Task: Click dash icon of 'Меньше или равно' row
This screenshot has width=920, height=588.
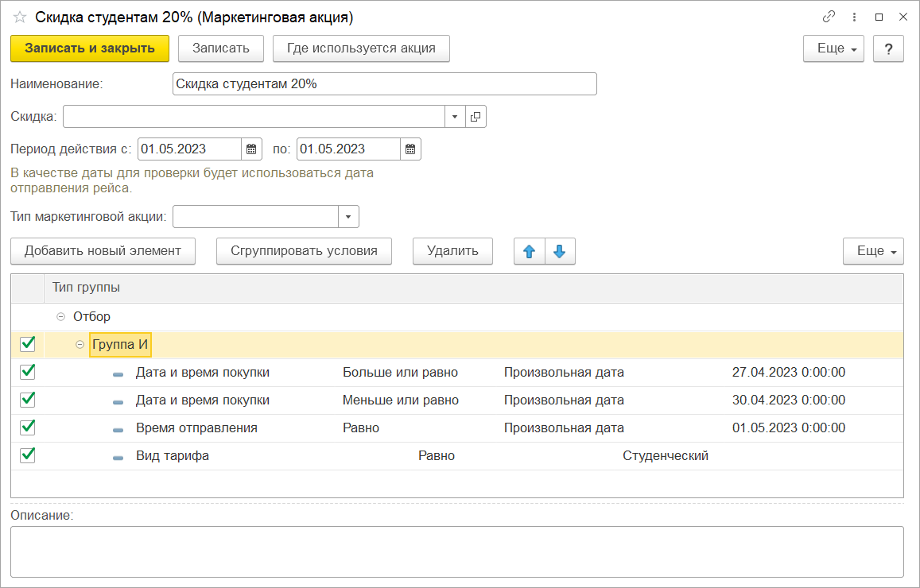Action: (x=118, y=401)
